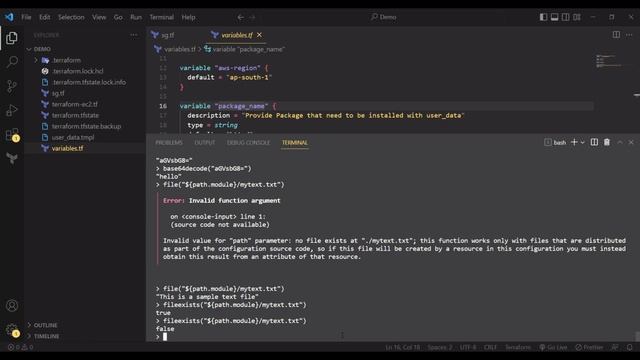Expand the Outline section
Image resolution: width=640 pixels, height=360 pixels.
(x=45, y=325)
